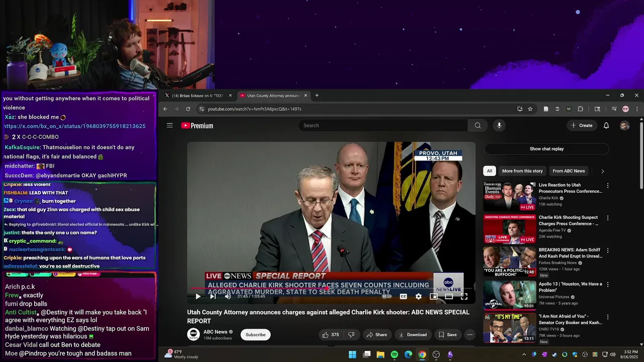Dislike the ABC News video

(351, 335)
